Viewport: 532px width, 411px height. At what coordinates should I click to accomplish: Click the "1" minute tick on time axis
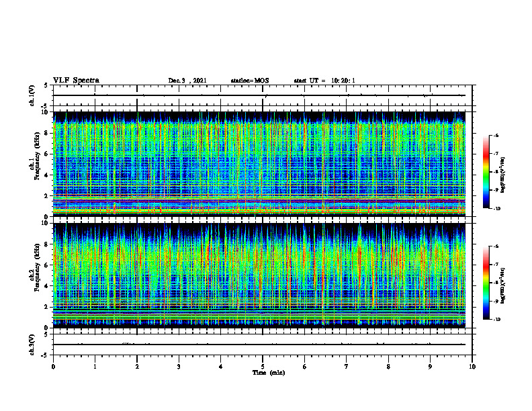coord(95,367)
